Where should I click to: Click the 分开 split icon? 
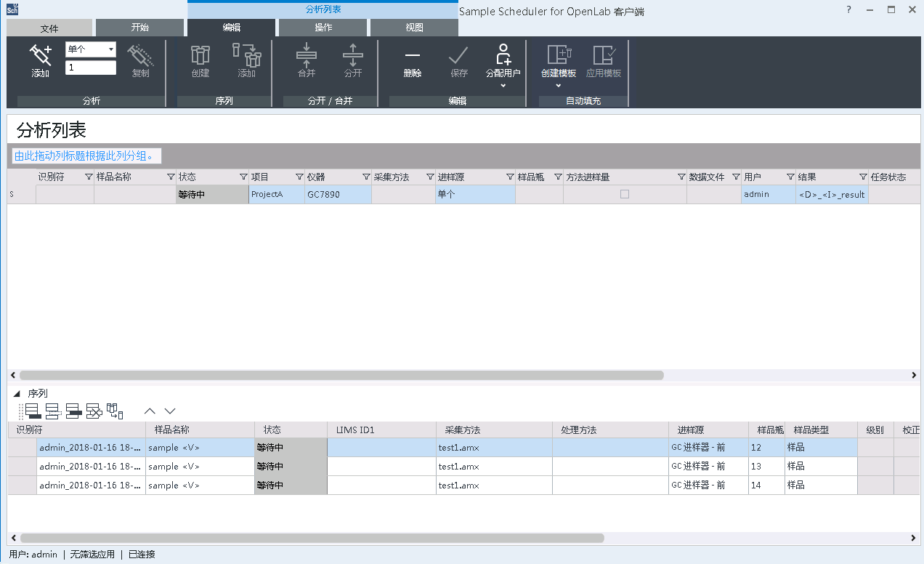(353, 55)
